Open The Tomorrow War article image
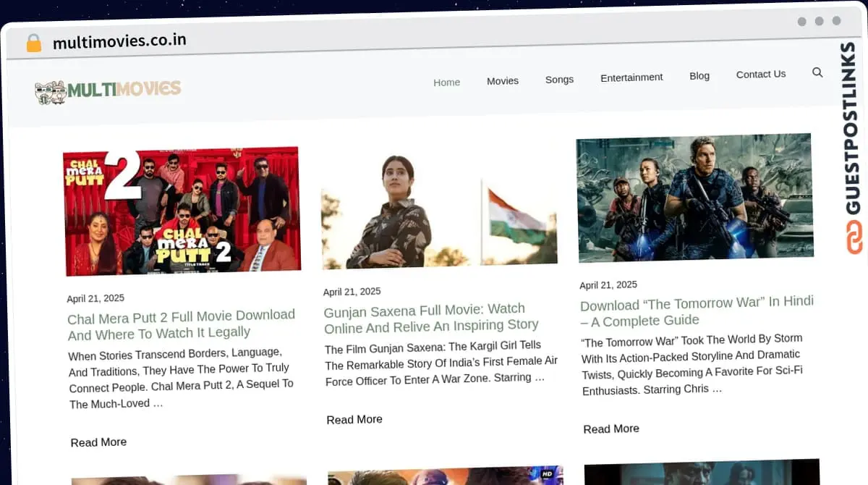 click(x=695, y=198)
